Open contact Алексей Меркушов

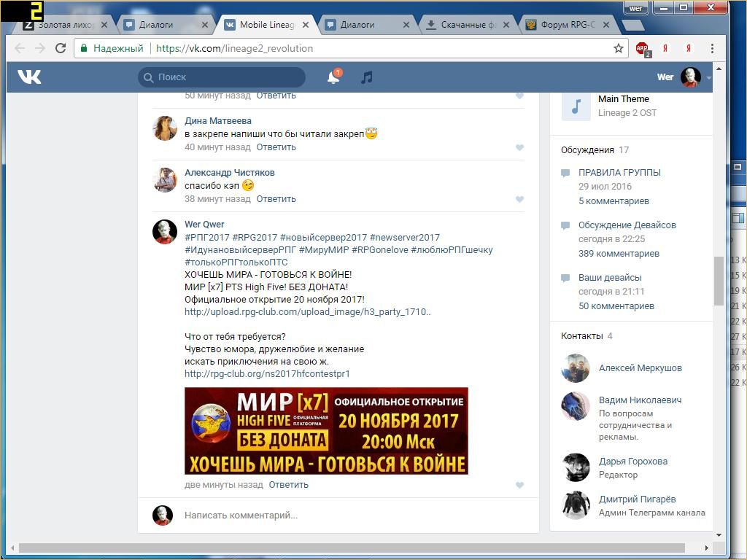pos(640,368)
